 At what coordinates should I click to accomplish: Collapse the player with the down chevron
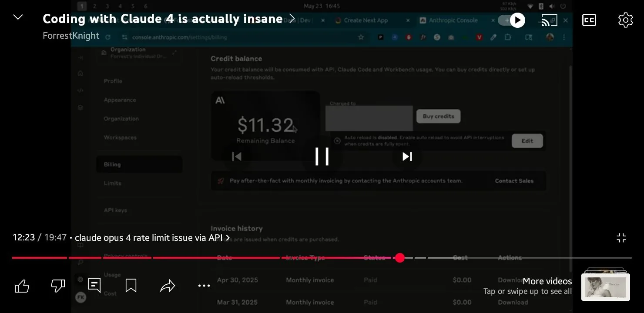pos(17,17)
